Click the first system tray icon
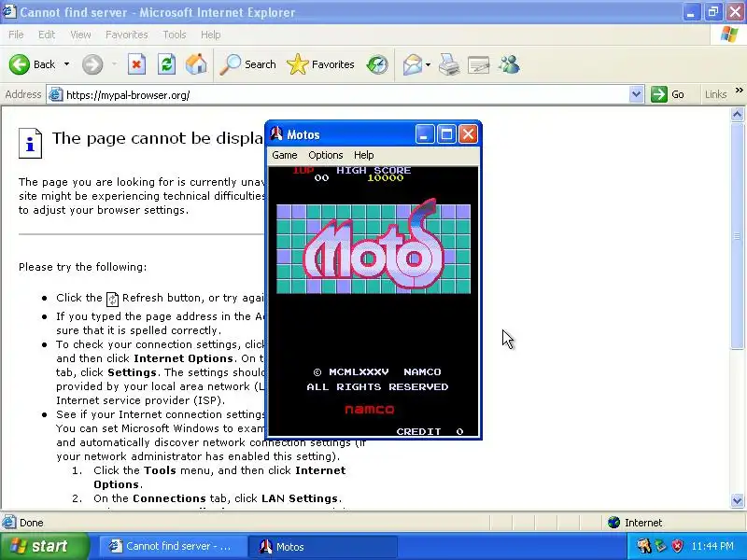The image size is (747, 560). 643,546
